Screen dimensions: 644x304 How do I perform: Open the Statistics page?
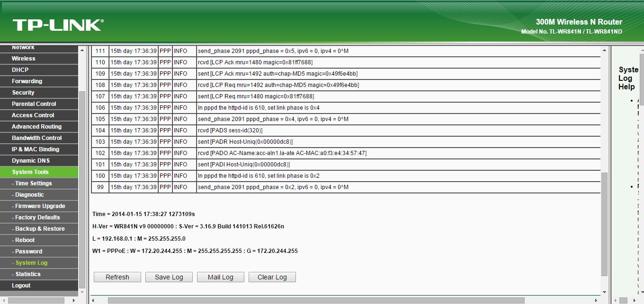[x=26, y=274]
